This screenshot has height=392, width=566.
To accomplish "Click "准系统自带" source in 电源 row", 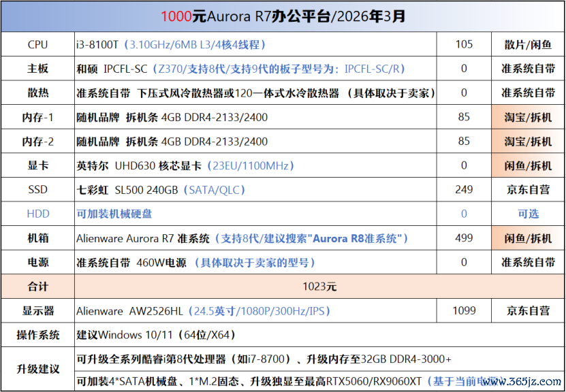I will (528, 262).
